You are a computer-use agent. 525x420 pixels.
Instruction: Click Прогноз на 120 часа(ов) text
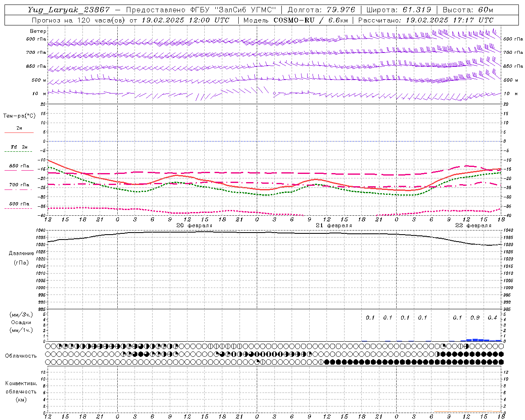click(79, 20)
